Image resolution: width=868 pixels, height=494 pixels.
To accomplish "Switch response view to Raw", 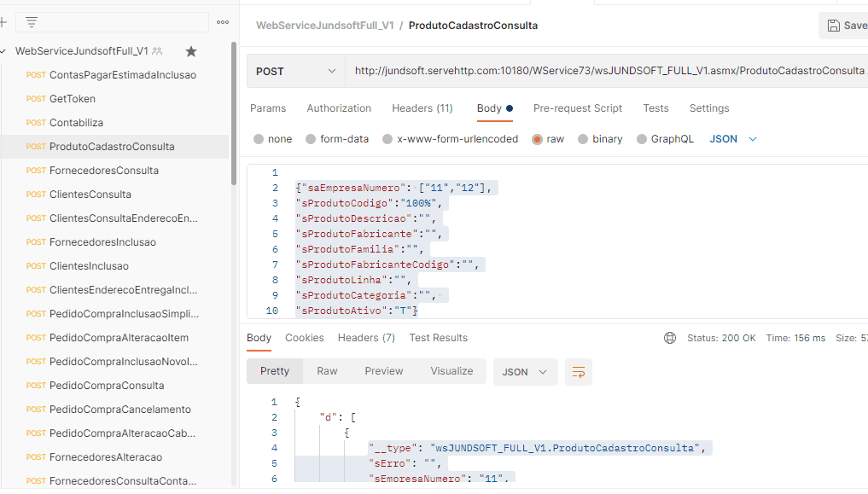I will 327,371.
